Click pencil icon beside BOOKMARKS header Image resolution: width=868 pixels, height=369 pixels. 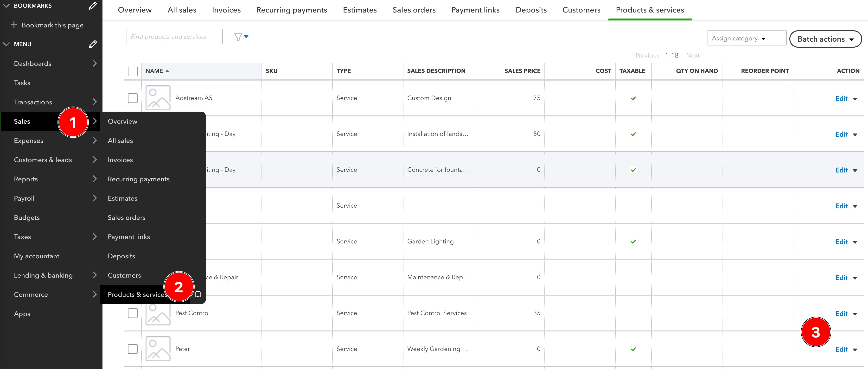(93, 6)
